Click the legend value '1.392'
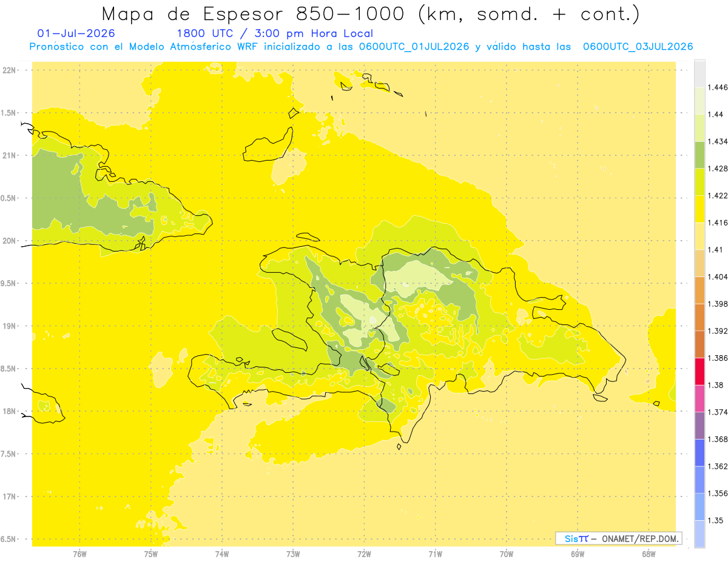 pyautogui.click(x=719, y=331)
